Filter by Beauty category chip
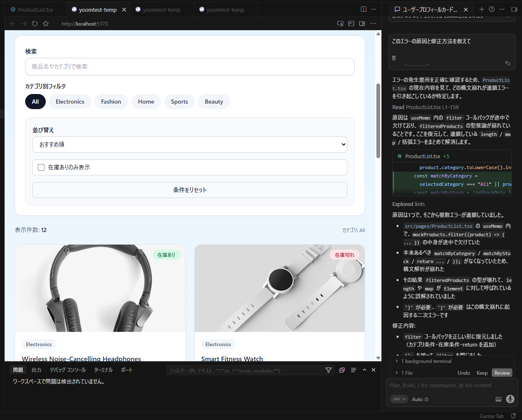Screen dimensions: 522x420 pos(214,102)
